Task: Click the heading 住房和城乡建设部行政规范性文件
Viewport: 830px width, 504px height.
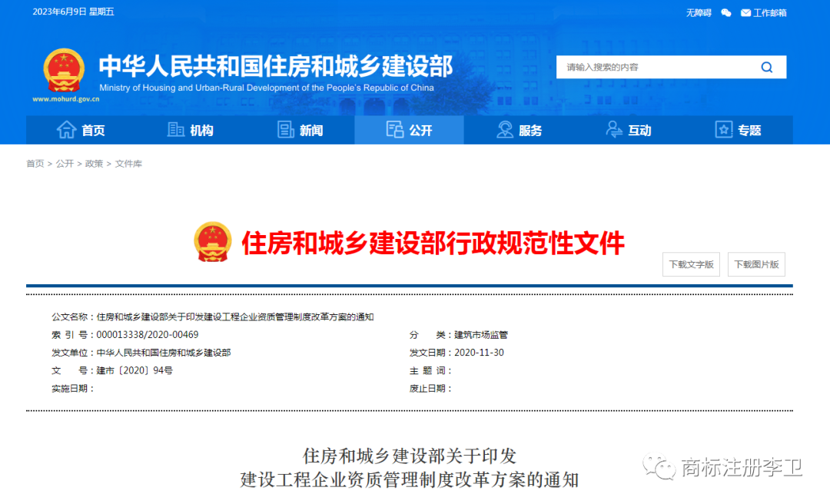Action: click(433, 243)
